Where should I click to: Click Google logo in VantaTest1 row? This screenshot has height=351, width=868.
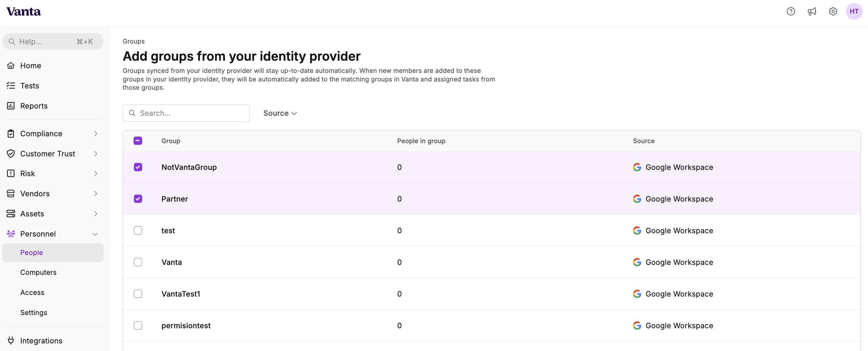coord(637,294)
